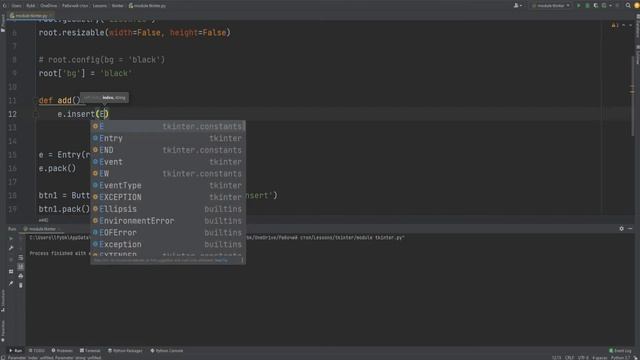Open the Structure side panel stripe
The height and width of the screenshot is (360, 640).
(x=3, y=301)
